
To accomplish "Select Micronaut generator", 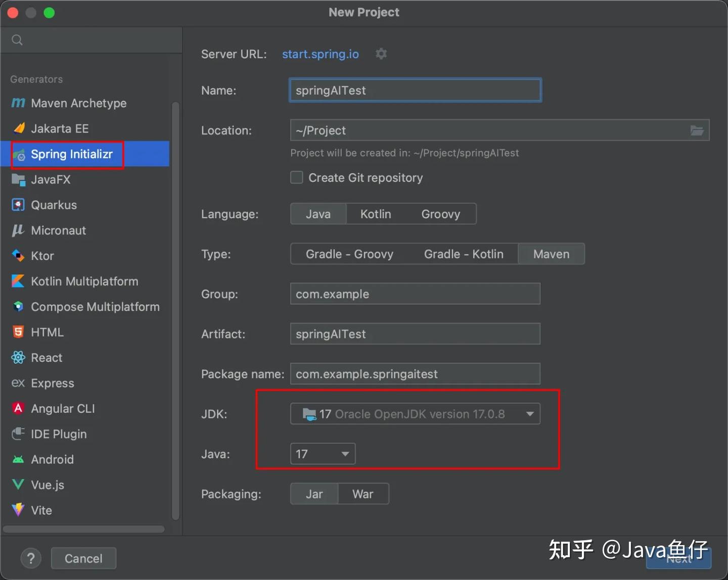I will [85, 230].
